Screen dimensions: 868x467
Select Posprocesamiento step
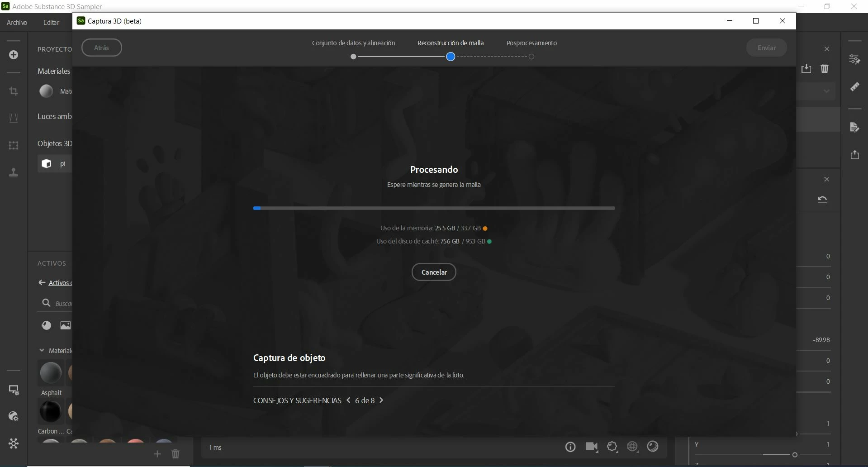(531, 43)
